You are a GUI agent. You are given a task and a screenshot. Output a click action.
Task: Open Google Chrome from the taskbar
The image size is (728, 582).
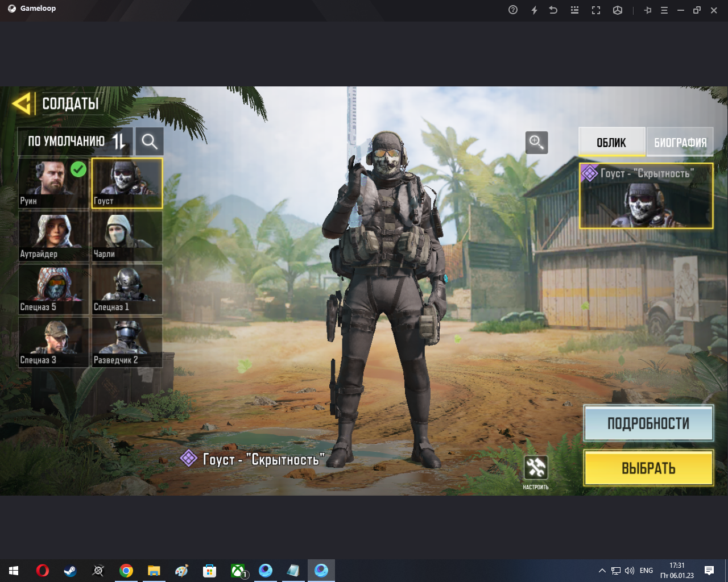[126, 571]
